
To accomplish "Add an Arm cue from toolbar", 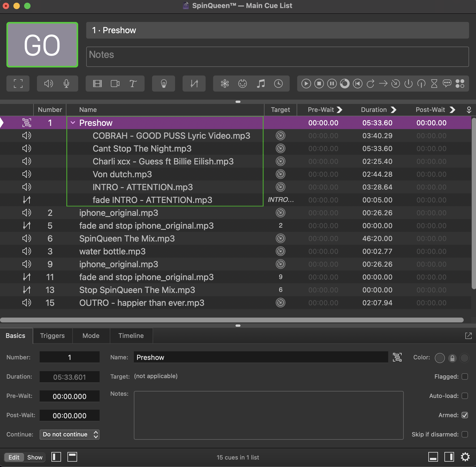I will coord(408,84).
